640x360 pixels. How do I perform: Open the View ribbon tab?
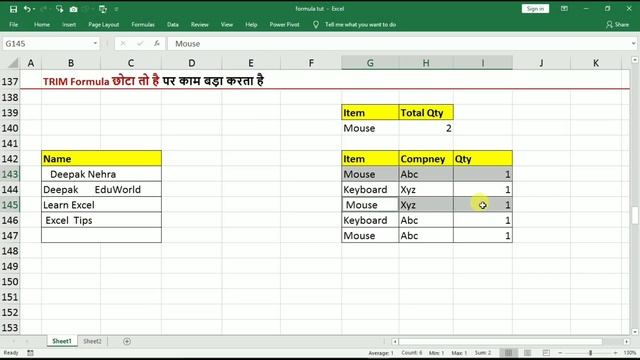(227, 24)
